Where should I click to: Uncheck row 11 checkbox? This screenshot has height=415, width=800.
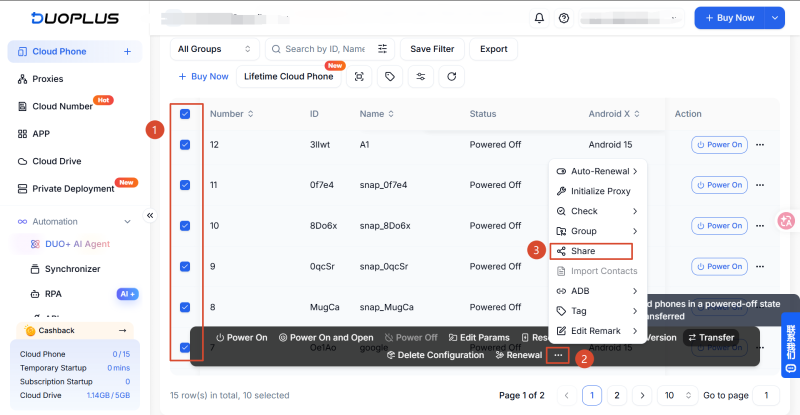[185, 185]
